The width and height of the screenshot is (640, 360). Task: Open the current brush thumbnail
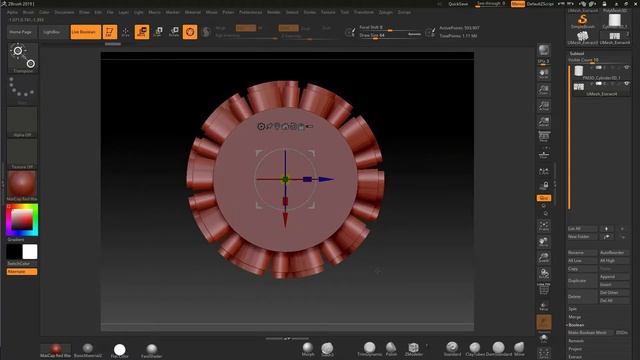23,58
